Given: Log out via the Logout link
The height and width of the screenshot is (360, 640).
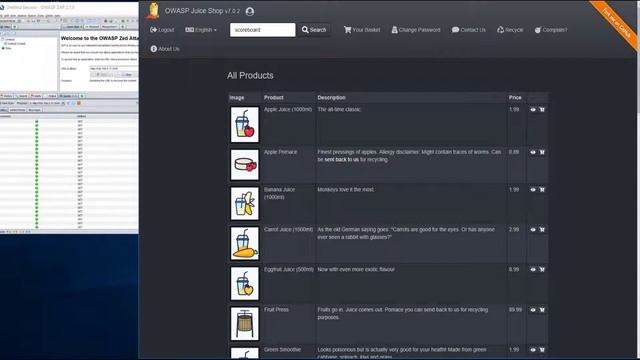Looking at the screenshot, I should [x=162, y=30].
